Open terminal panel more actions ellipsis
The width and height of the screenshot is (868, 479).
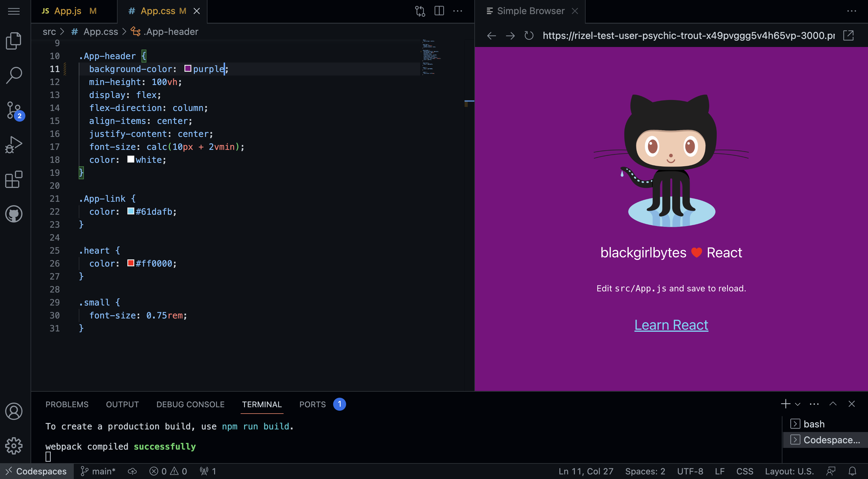(x=814, y=404)
